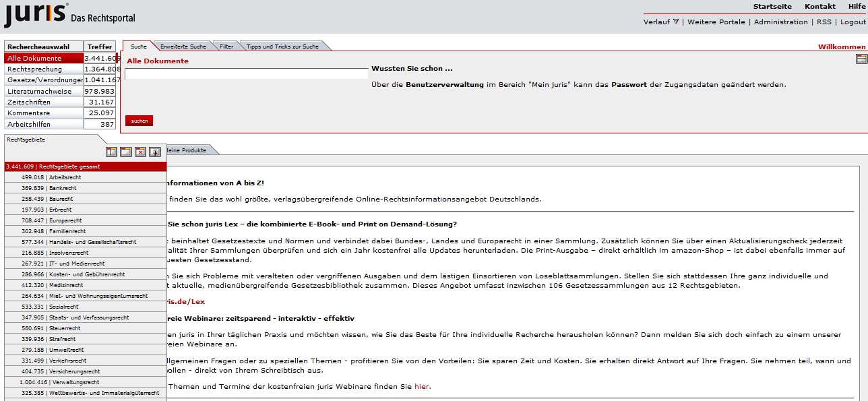Viewport: 868px width, 401px height.
Task: Go to Startseite
Action: (772, 7)
